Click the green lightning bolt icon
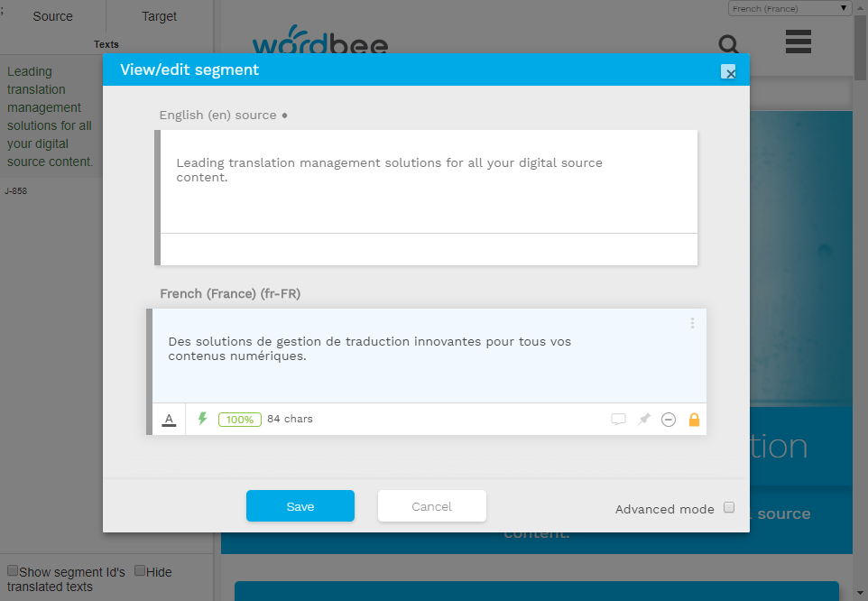This screenshot has height=601, width=868. point(203,419)
